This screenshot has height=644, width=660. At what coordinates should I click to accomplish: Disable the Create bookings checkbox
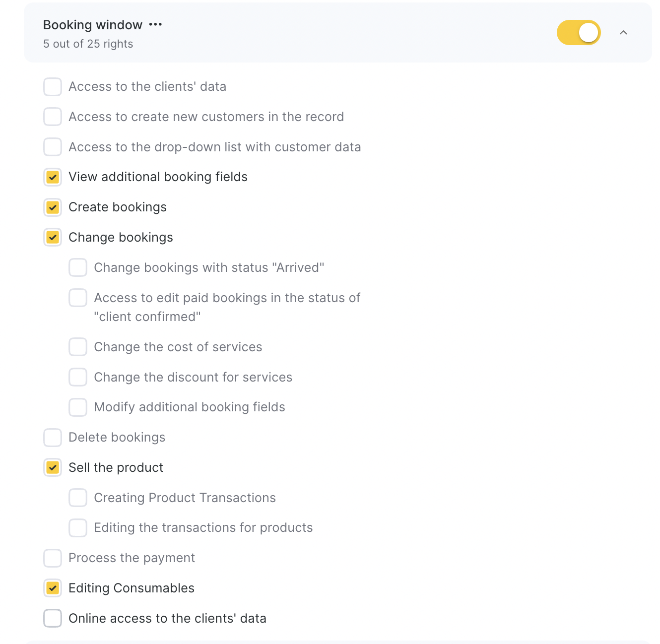(53, 207)
